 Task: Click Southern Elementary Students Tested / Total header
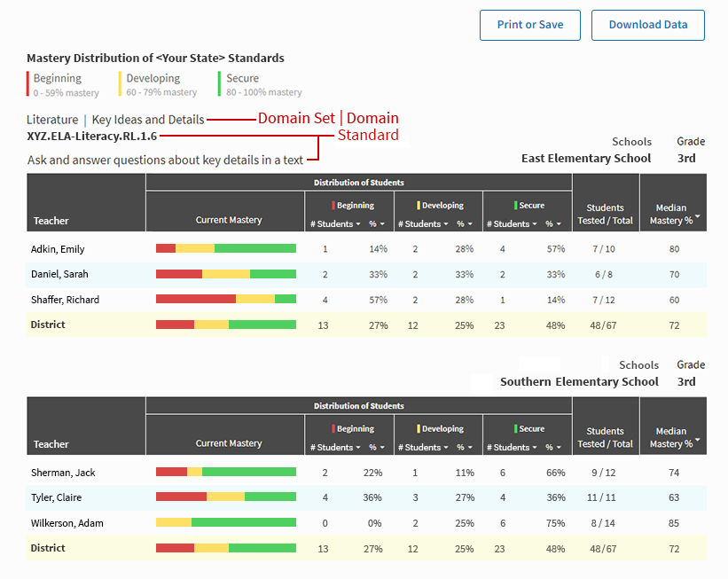605,437
